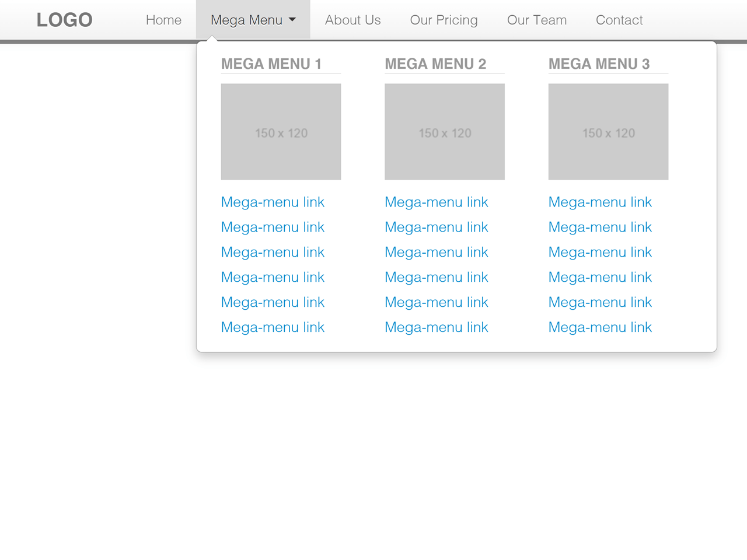Viewport: 747px width, 560px height.
Task: Open the Home menu item
Action: point(163,20)
